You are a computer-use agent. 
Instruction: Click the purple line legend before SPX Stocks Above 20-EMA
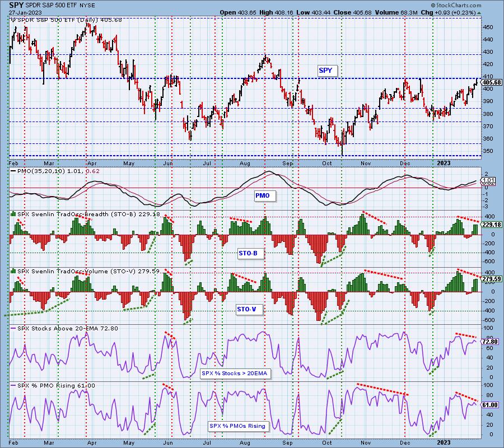pyautogui.click(x=13, y=329)
